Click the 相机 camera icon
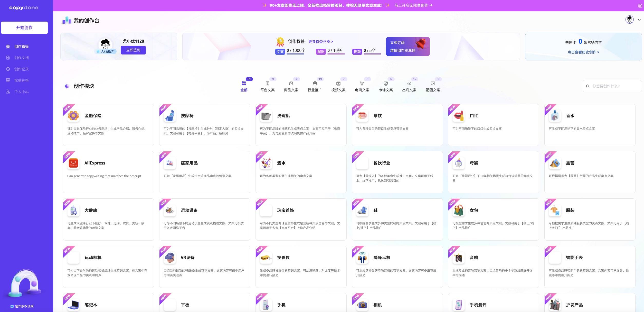 pyautogui.click(x=362, y=305)
